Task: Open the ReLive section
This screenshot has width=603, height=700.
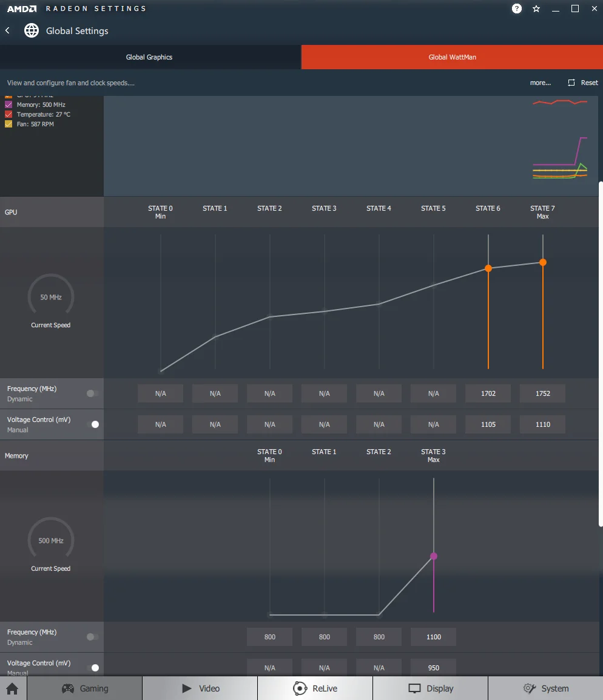Action: [315, 688]
